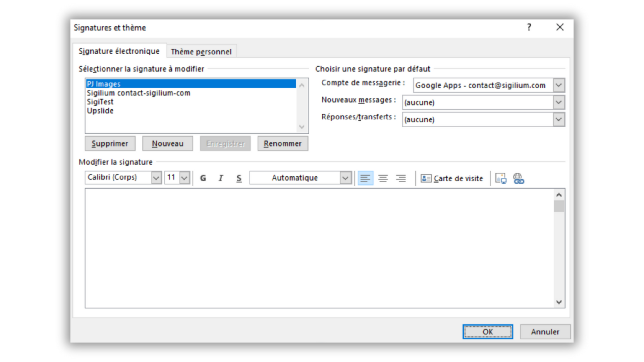Switch to the Thème personnel tab
Image resolution: width=644 pixels, height=362 pixels.
(201, 52)
